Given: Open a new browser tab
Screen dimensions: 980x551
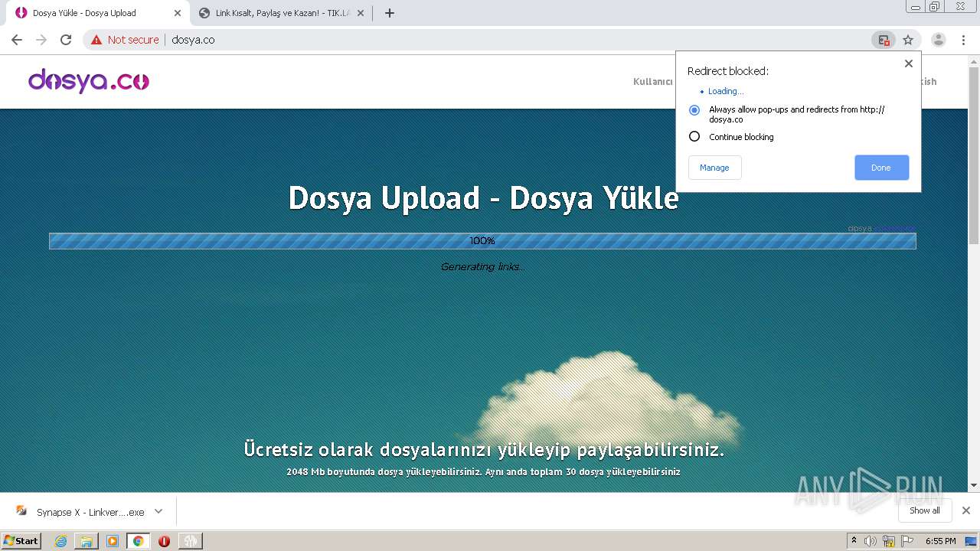Looking at the screenshot, I should pyautogui.click(x=390, y=13).
